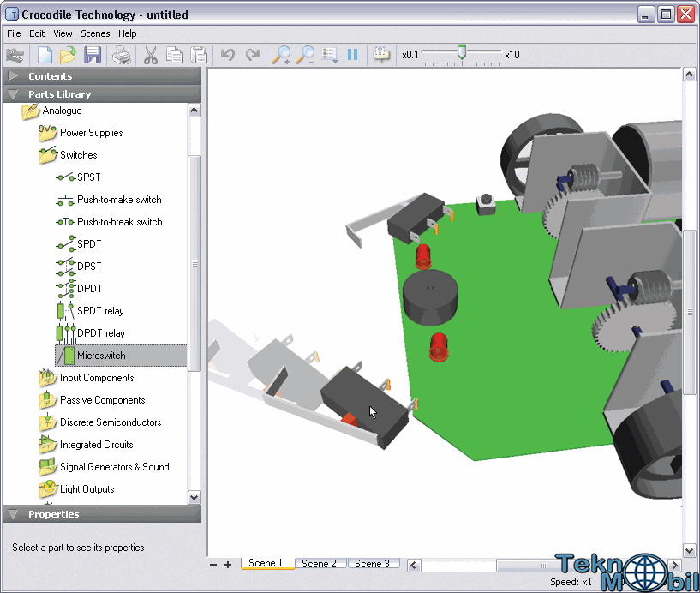Image resolution: width=700 pixels, height=593 pixels.
Task: Pause the simulation
Action: pos(353,55)
